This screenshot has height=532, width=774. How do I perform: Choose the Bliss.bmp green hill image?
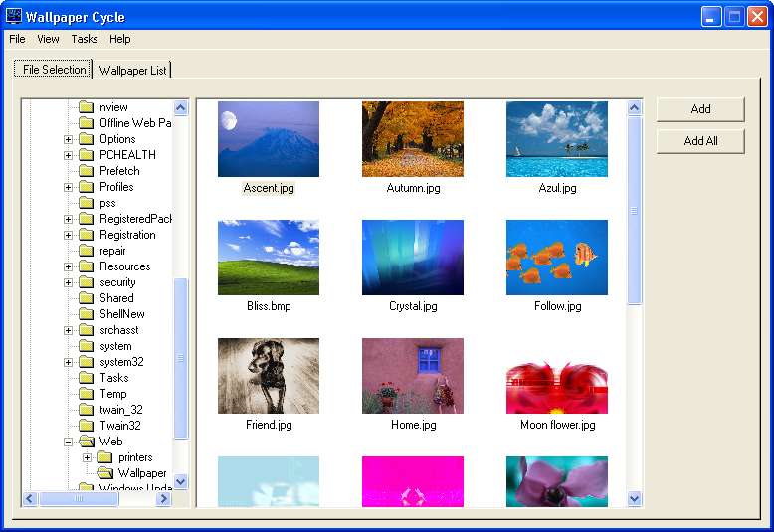269,258
